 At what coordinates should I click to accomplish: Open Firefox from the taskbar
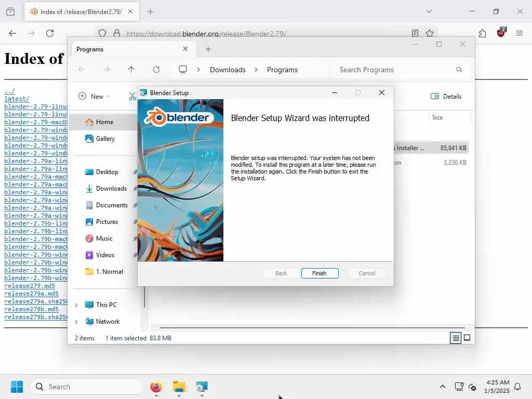[x=156, y=387]
